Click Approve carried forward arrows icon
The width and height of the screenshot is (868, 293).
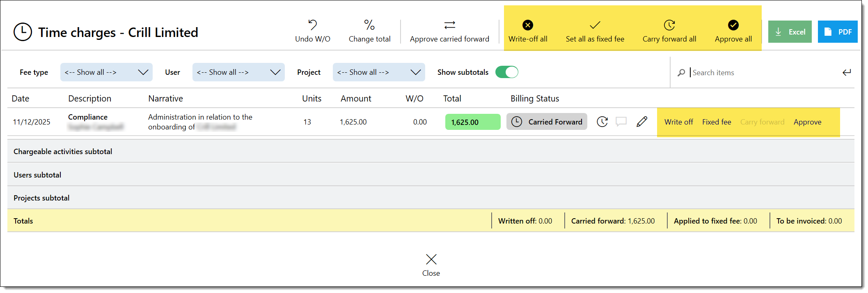(x=449, y=25)
